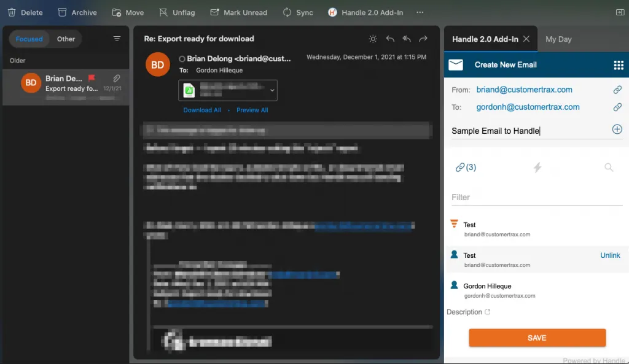The image size is (629, 364).
Task: Click the Delete trash icon
Action: click(x=12, y=12)
